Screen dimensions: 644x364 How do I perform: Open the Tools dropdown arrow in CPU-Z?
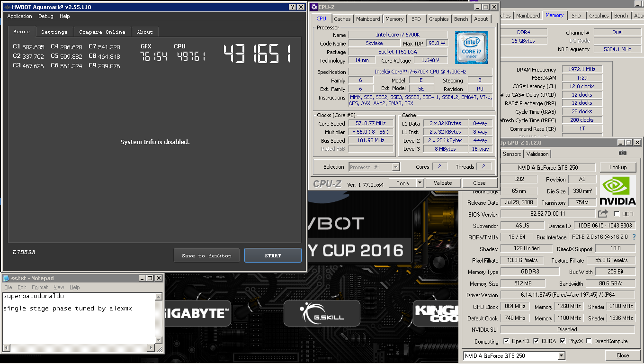(x=420, y=183)
